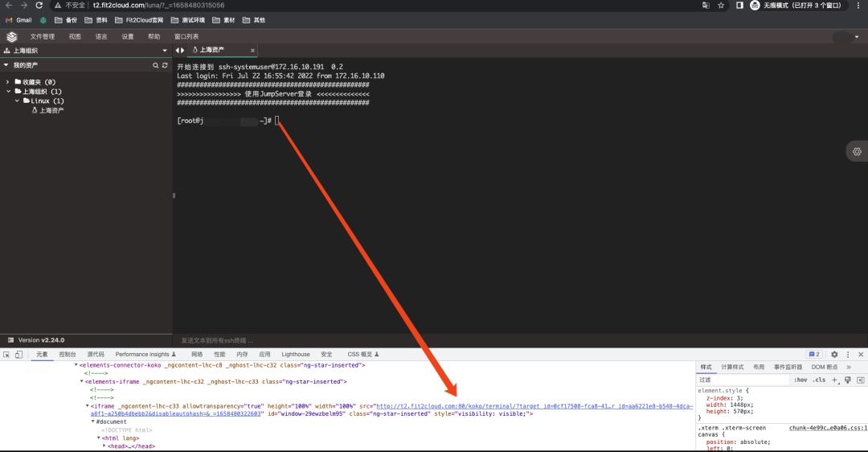This screenshot has width=868, height=452.
Task: Click the Version v2.24.0 sidebar toggle icon
Action: point(10,340)
